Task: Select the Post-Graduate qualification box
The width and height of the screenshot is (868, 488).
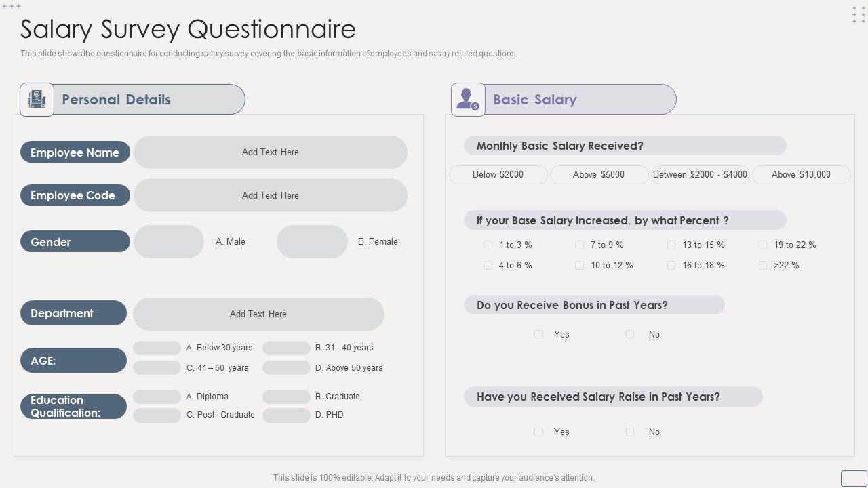Action: click(x=157, y=415)
